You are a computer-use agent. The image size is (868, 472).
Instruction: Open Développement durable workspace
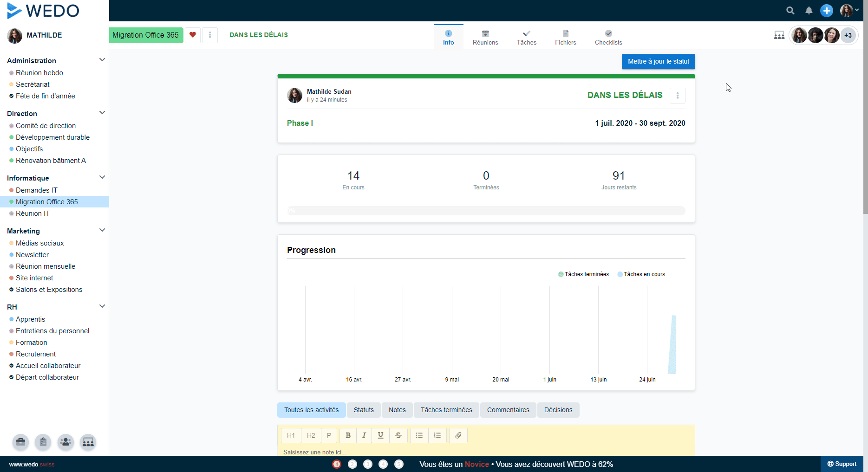point(52,137)
